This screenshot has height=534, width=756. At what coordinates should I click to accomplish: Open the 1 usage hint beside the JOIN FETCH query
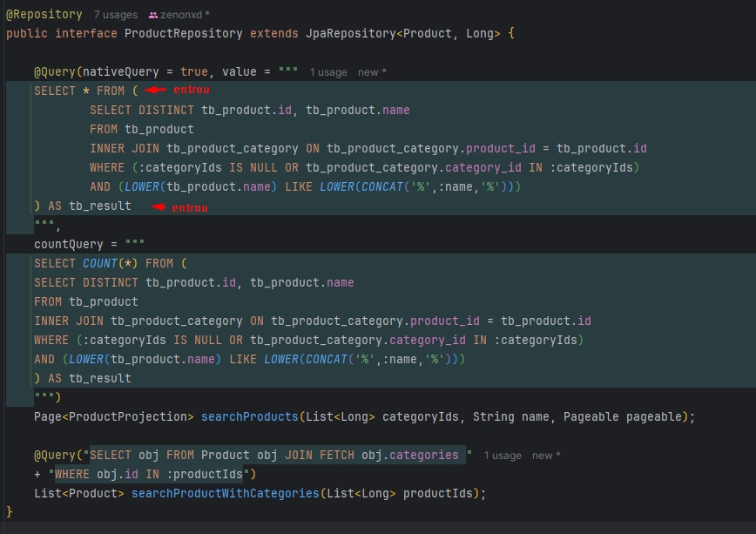pyautogui.click(x=503, y=456)
